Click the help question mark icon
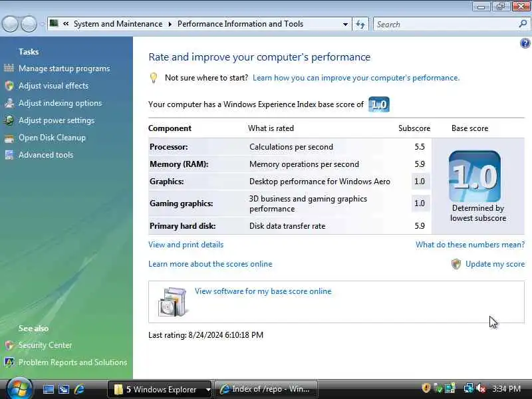The width and height of the screenshot is (532, 399). [x=525, y=43]
